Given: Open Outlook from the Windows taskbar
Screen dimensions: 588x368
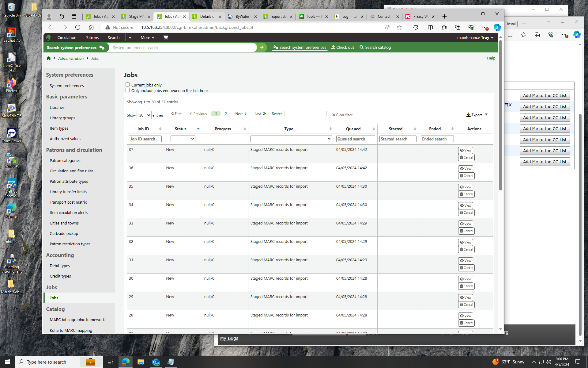Looking at the screenshot, I should [156, 362].
